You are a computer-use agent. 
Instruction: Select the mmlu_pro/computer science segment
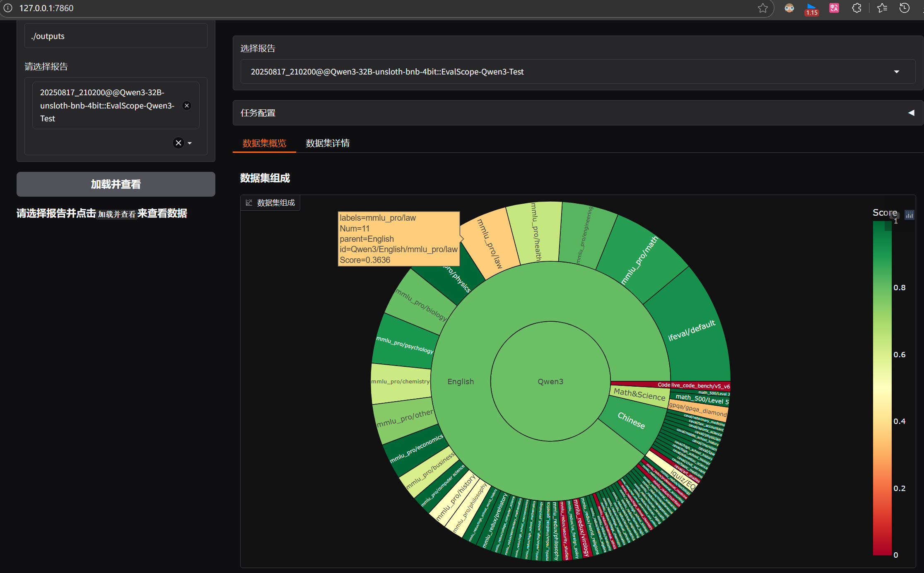(443, 485)
